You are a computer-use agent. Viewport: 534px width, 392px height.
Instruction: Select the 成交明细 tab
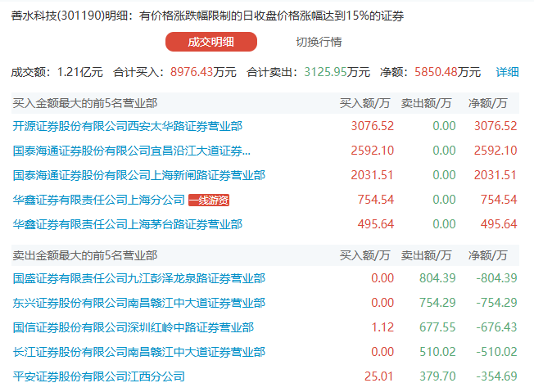[211, 42]
